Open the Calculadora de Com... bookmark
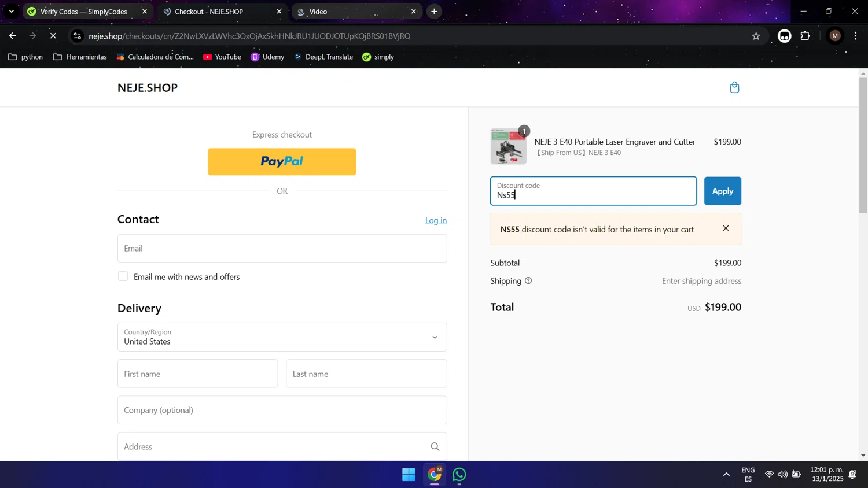 [x=155, y=57]
